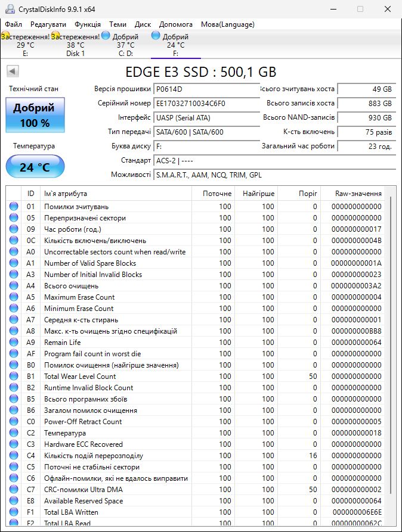Click status orb for Hardware ECC Recovered
402x532 pixels.
click(x=14, y=444)
